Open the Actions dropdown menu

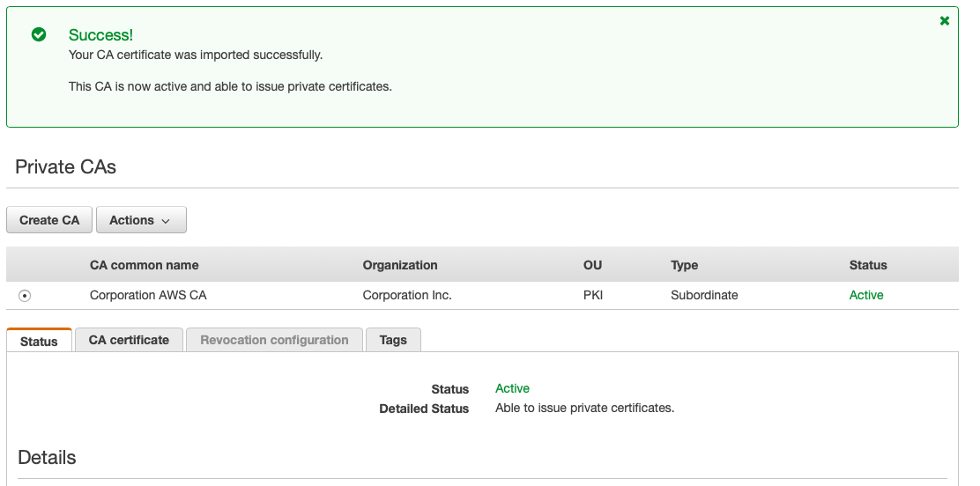coord(141,220)
